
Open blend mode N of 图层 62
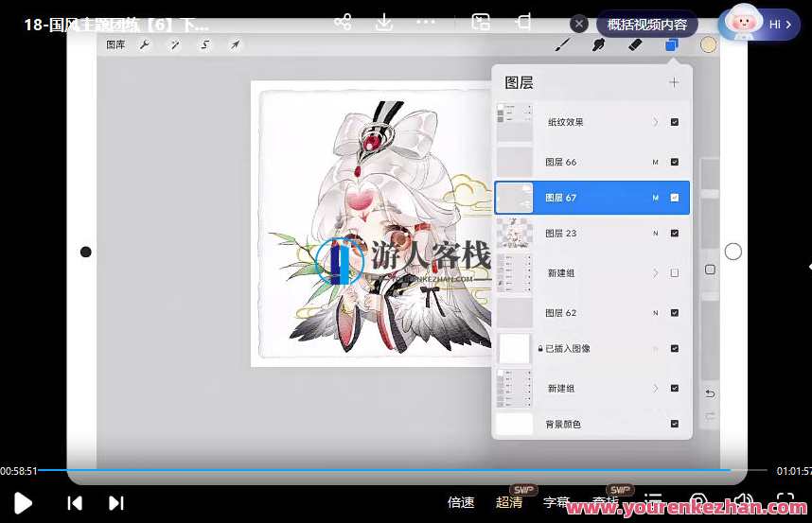655,312
